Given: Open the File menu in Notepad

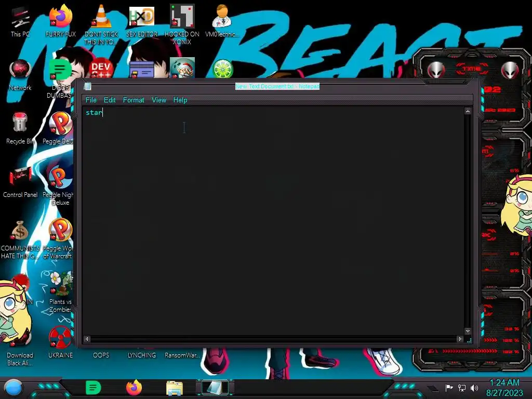Looking at the screenshot, I should click(91, 100).
